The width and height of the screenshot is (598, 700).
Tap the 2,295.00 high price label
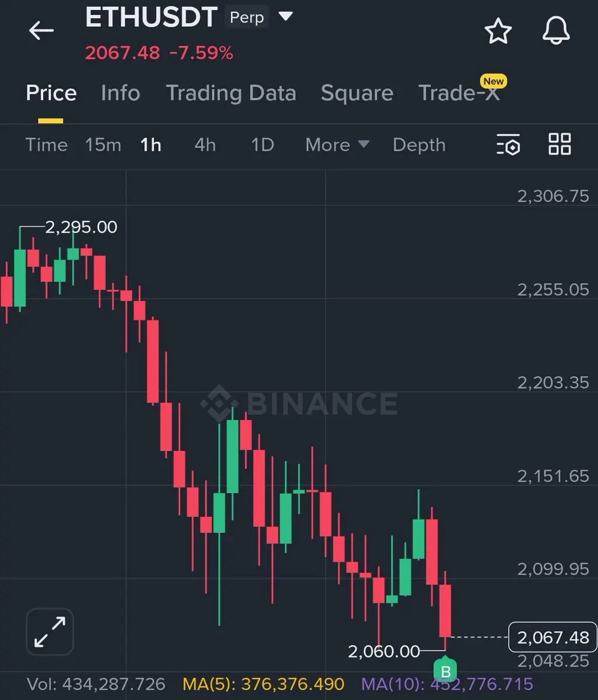point(81,227)
